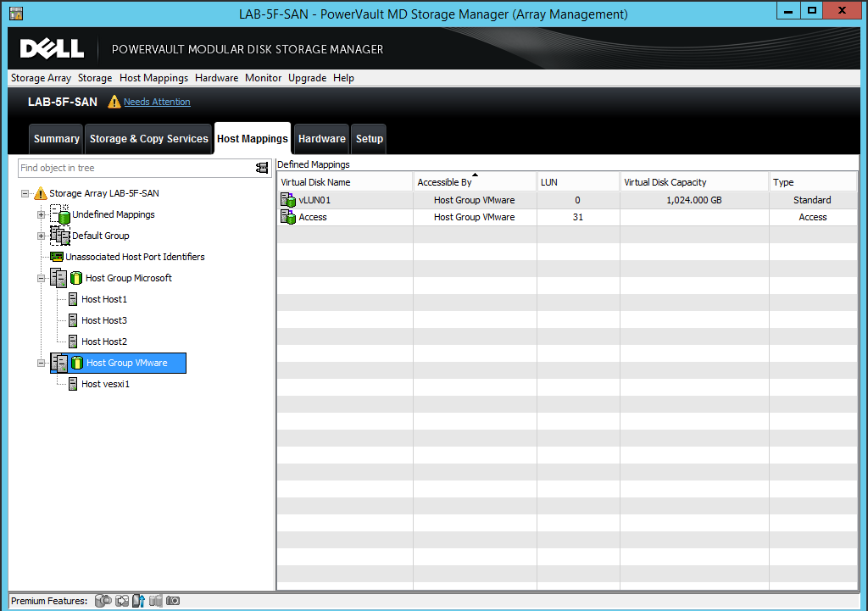Screen dimensions: 868x611
Task: Select the Host Group Microsoft label
Action: 129,278
